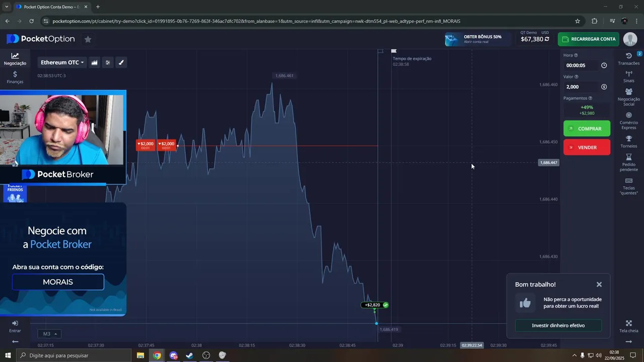Open Chrome extensions menu

tap(594, 21)
